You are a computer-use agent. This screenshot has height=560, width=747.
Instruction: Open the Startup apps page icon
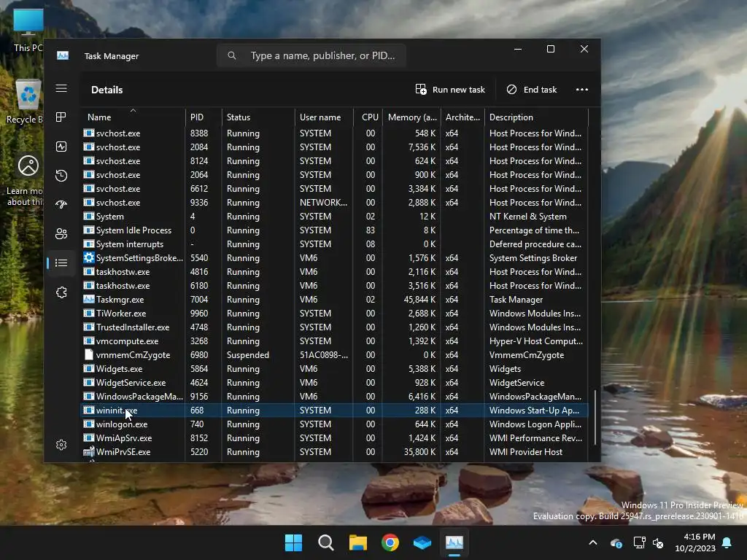pos(61,205)
